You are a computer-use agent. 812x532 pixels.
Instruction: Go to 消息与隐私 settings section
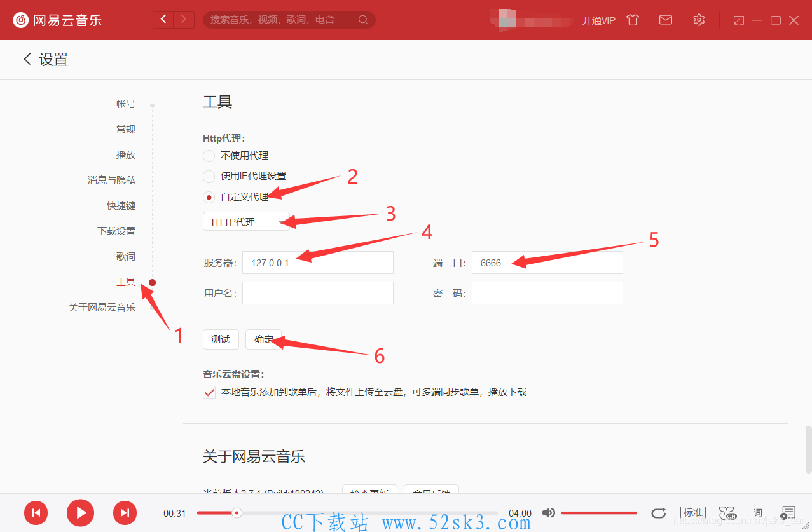tap(111, 181)
